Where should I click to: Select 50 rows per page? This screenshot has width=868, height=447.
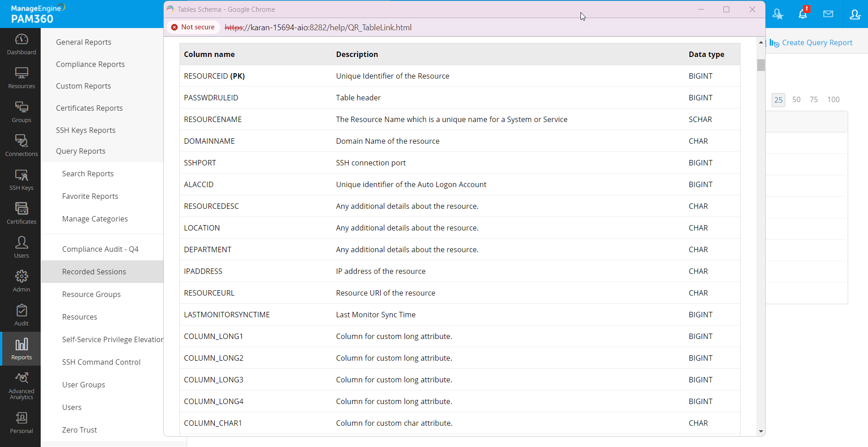click(797, 99)
